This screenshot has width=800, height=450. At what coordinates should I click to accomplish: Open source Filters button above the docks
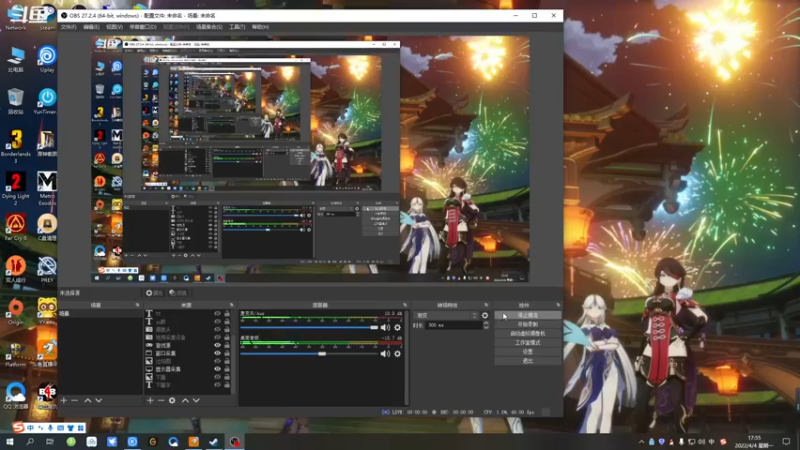pos(178,293)
